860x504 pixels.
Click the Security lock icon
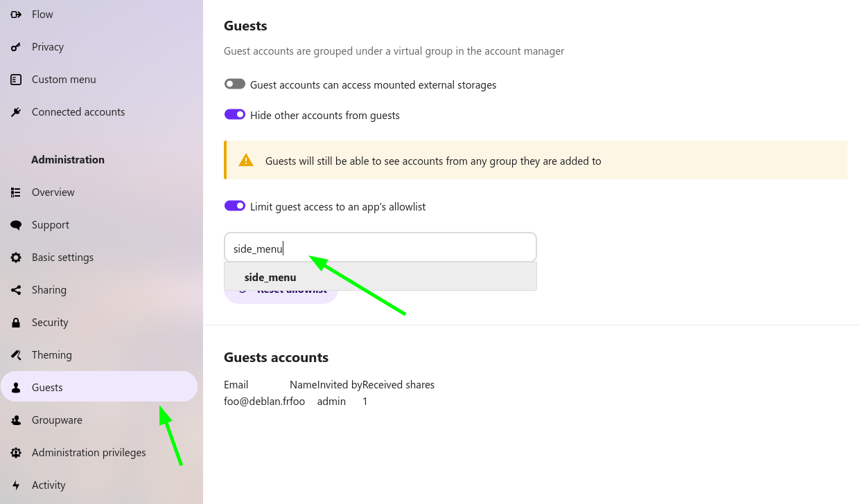point(16,323)
